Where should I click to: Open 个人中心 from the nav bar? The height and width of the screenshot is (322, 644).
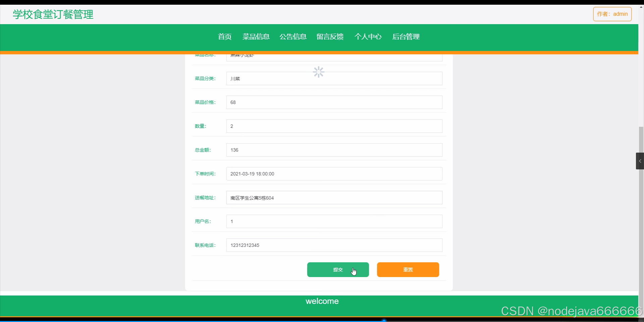pos(368,37)
